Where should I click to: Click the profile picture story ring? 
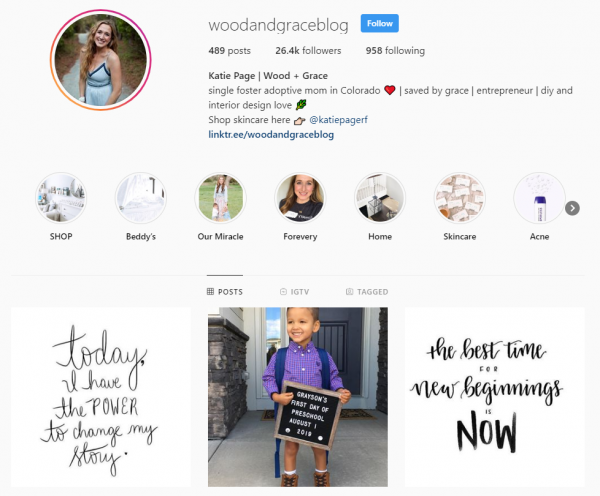(x=101, y=60)
